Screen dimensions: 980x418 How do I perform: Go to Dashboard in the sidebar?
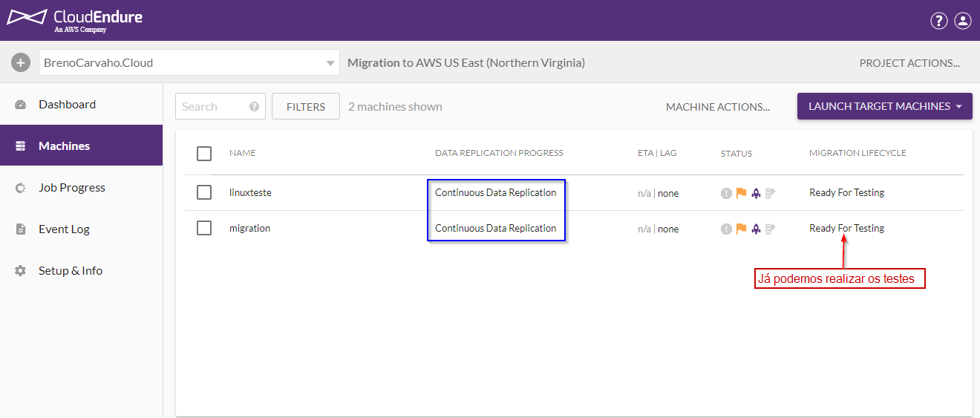pyautogui.click(x=67, y=105)
